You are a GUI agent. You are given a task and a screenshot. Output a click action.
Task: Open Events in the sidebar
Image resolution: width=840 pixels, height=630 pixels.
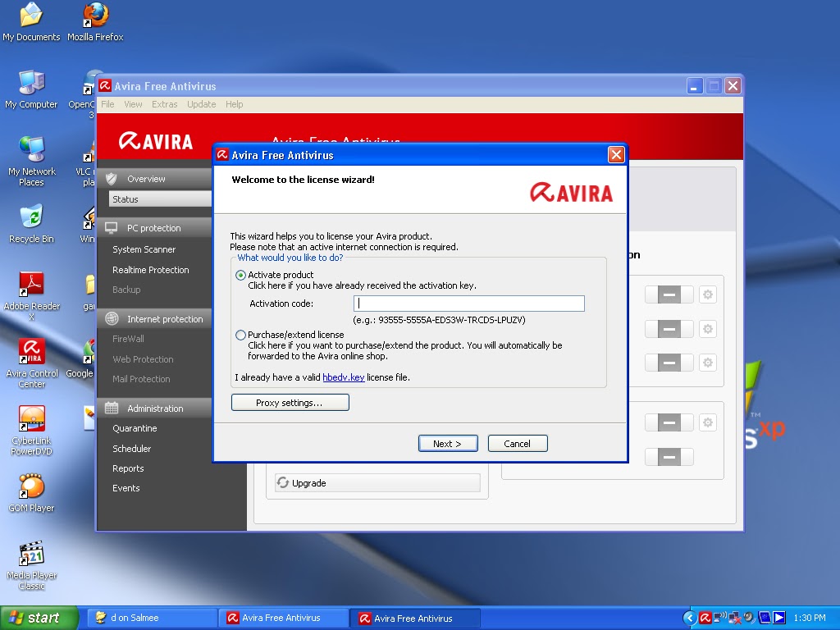pyautogui.click(x=126, y=489)
